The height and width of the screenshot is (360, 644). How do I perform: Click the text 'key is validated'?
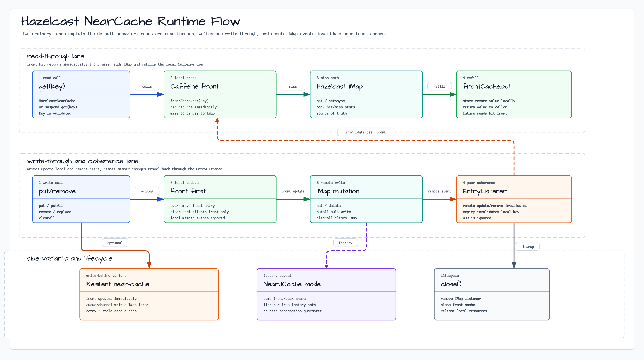(55, 113)
